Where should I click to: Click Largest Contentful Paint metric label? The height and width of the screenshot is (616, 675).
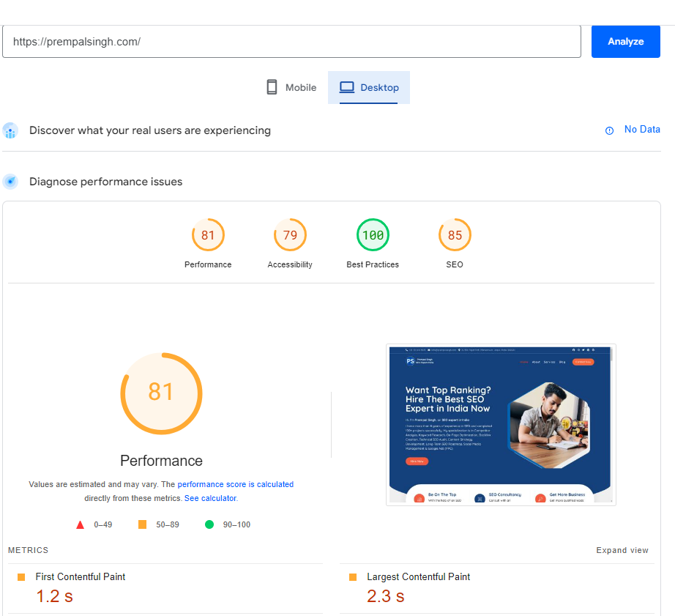[x=419, y=576]
